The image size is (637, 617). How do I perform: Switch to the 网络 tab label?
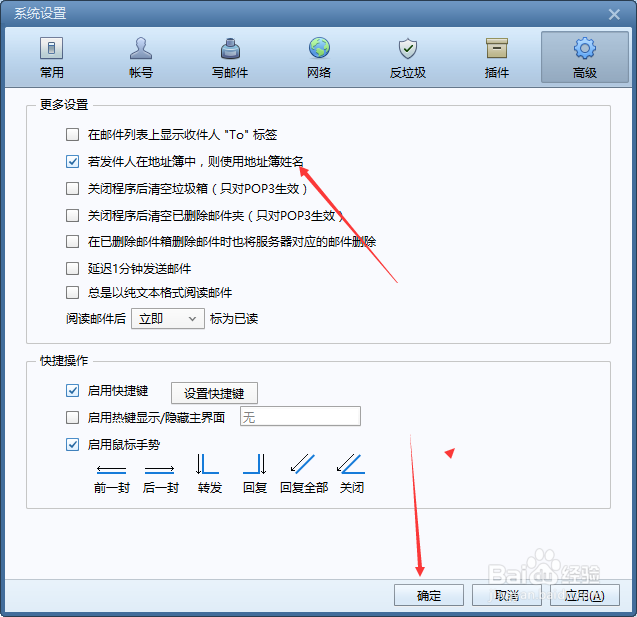[319, 73]
